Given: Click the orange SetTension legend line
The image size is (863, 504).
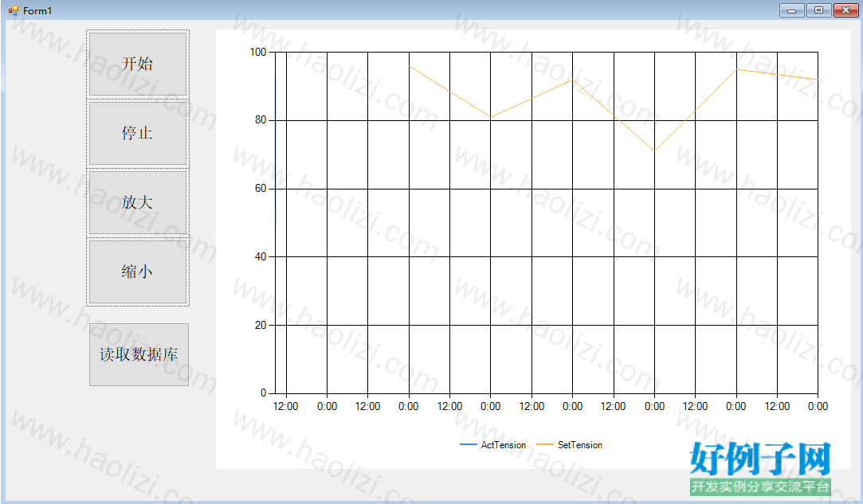Looking at the screenshot, I should tap(544, 444).
